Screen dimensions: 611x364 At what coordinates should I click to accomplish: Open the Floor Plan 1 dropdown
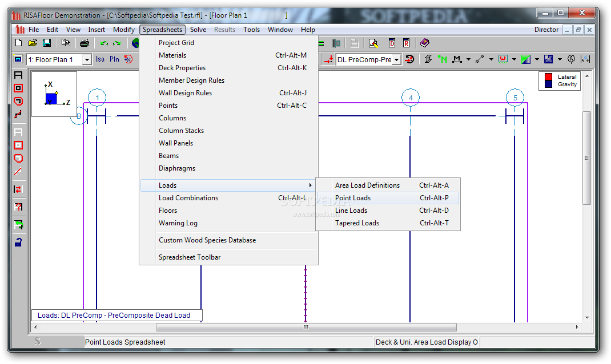[87, 59]
